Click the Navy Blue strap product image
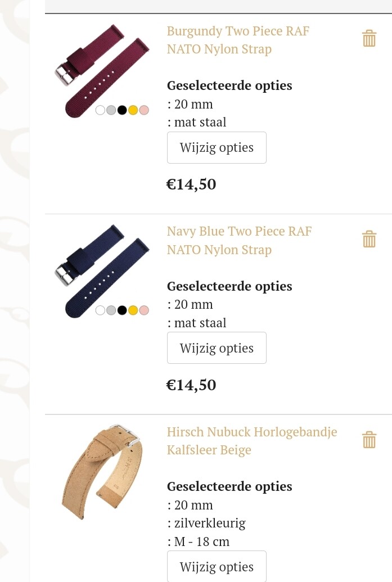This screenshot has width=392, height=582. pos(102,271)
